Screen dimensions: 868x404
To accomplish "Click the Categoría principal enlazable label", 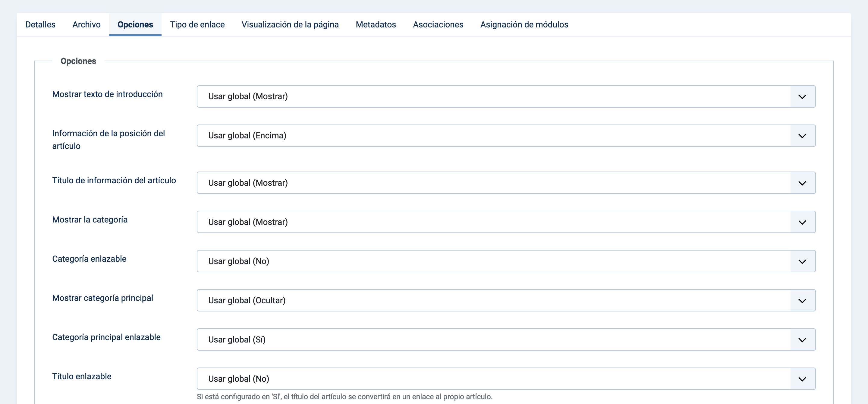I will (x=106, y=337).
